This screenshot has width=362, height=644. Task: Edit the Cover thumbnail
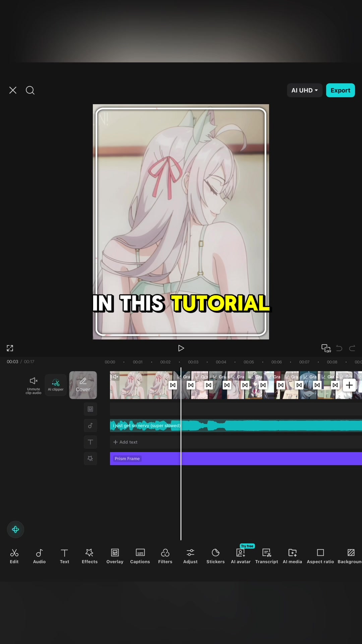pos(83,385)
